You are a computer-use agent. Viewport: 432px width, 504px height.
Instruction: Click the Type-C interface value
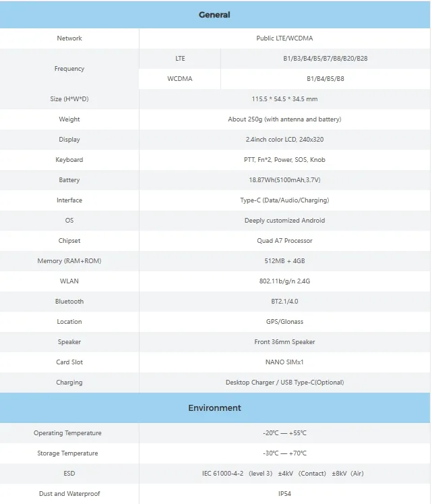(284, 200)
